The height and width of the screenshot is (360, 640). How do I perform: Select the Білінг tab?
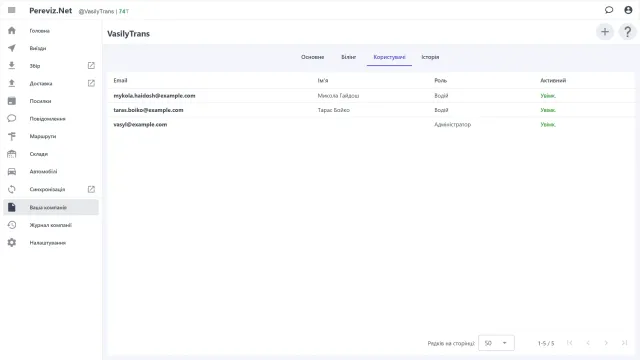tap(349, 57)
